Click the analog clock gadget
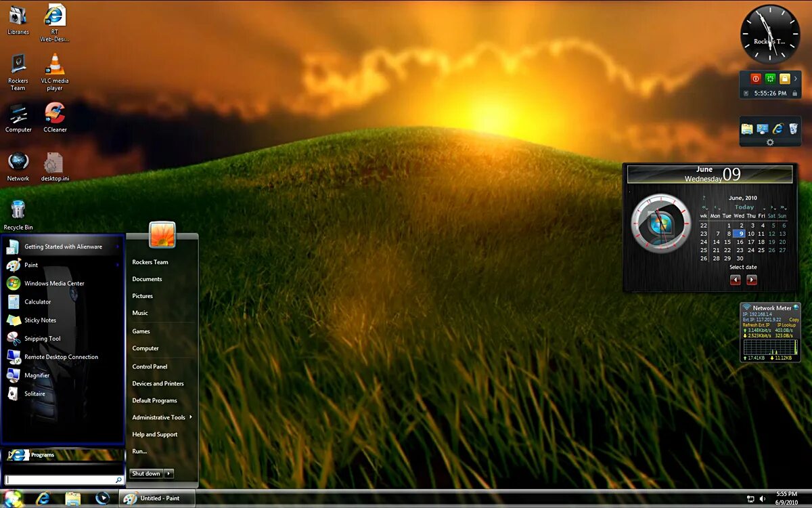This screenshot has height=508, width=812. tap(770, 35)
